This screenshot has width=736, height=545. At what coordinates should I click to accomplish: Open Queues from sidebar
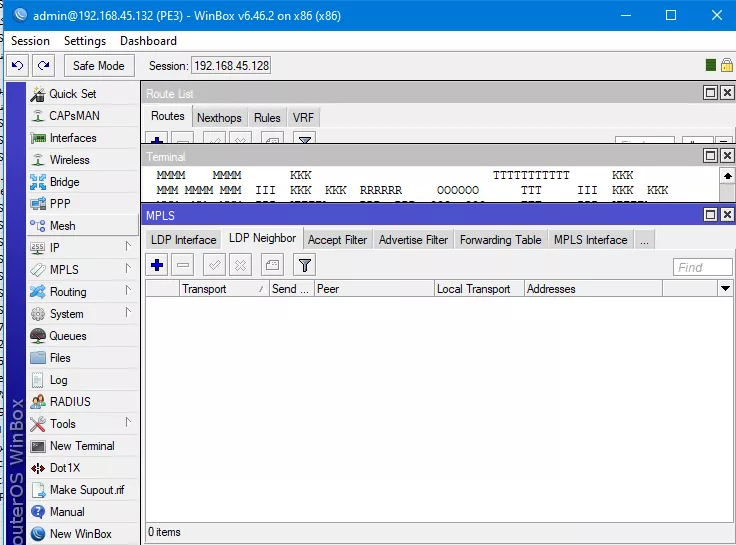pyautogui.click(x=83, y=336)
